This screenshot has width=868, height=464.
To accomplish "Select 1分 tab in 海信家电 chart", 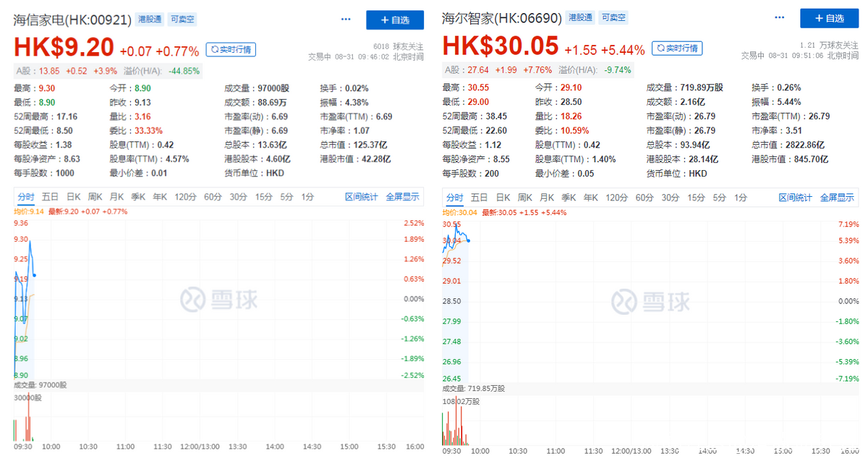I will pyautogui.click(x=307, y=197).
